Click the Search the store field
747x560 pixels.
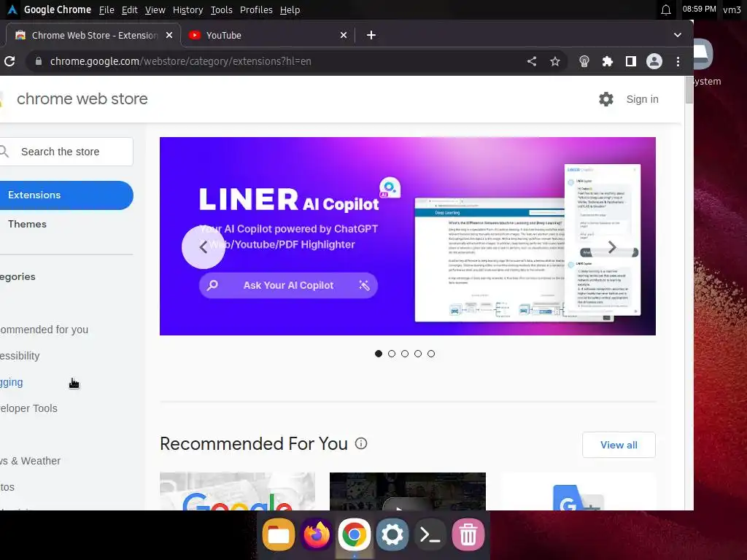[x=66, y=152]
